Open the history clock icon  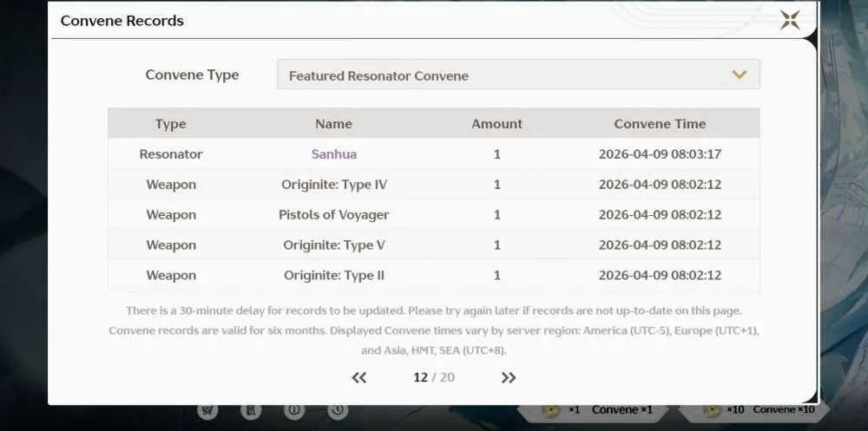coord(337,410)
